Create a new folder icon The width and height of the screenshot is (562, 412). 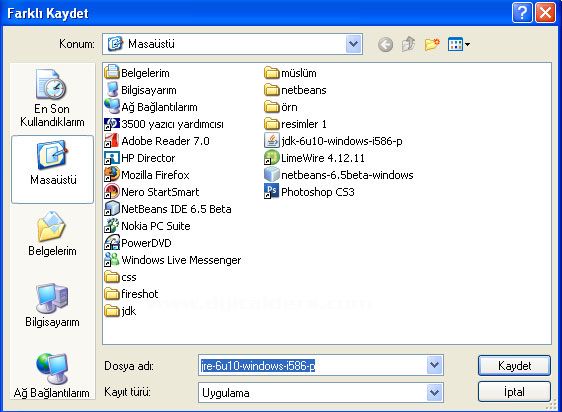click(x=432, y=44)
